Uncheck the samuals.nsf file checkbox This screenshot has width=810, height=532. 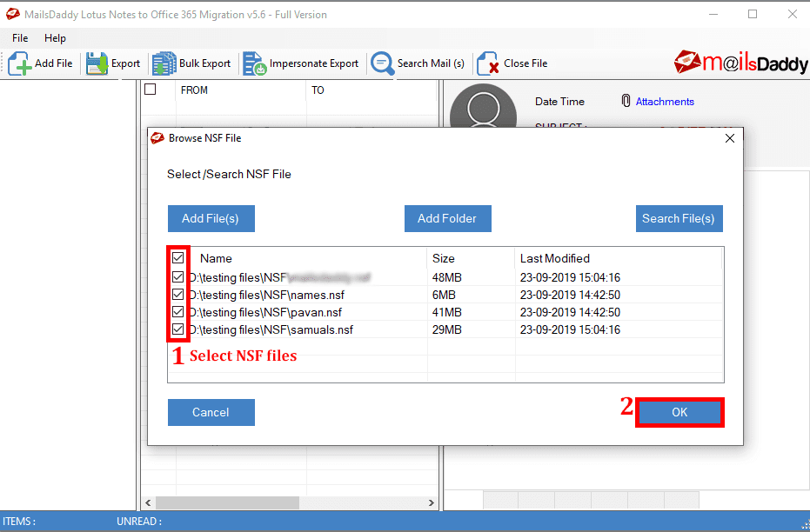[178, 329]
